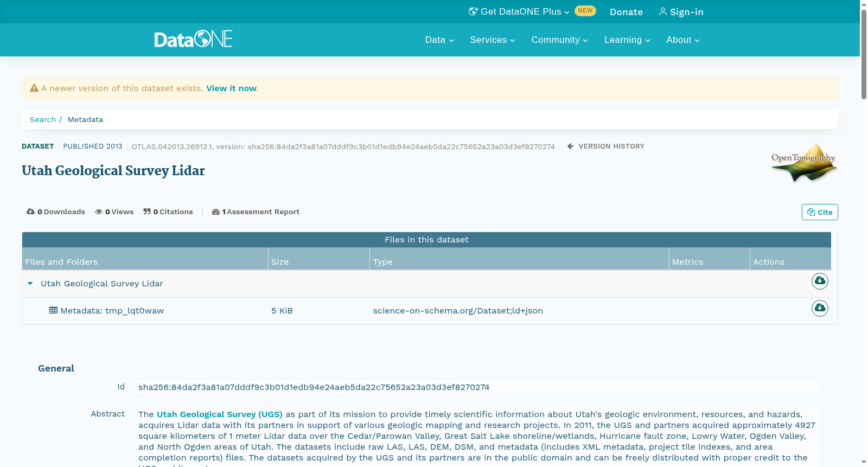
Task: Click Sign-in in top bar
Action: coord(681,12)
